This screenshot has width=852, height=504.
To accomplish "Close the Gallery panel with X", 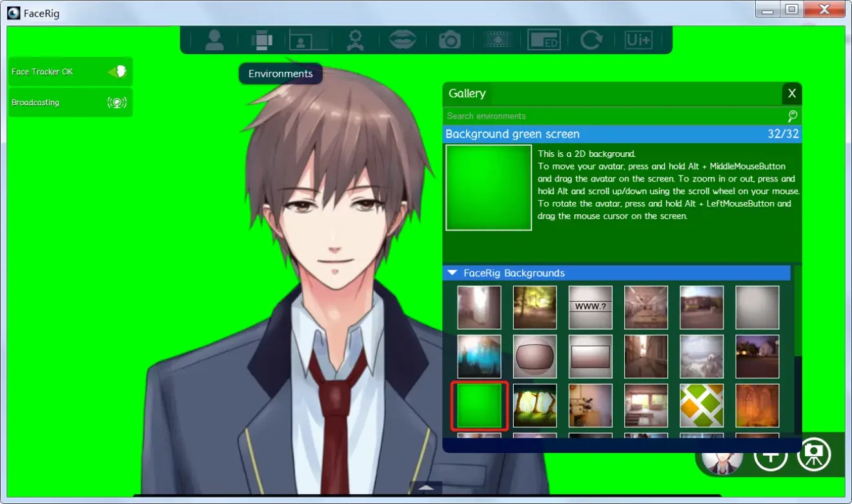I will coord(792,94).
